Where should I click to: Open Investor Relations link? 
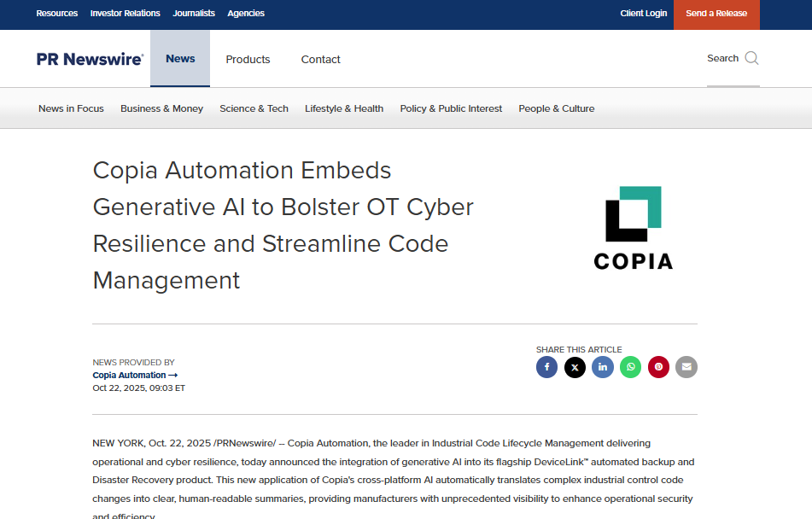126,14
